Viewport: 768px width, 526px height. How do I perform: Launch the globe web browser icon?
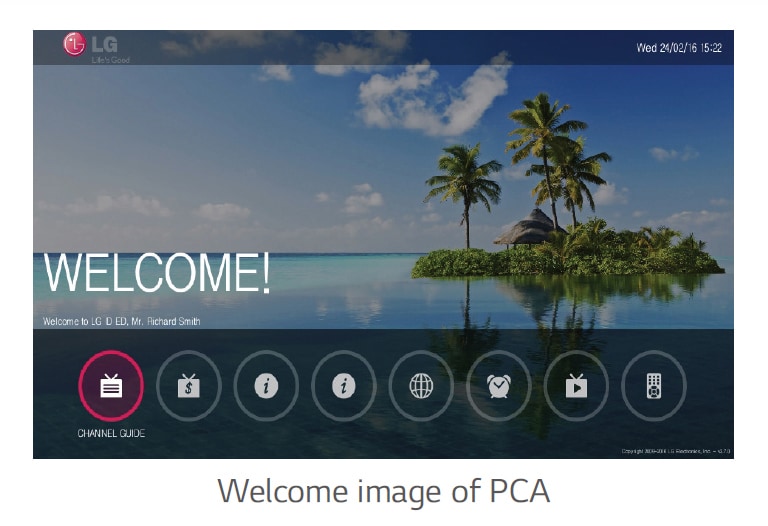click(x=421, y=386)
